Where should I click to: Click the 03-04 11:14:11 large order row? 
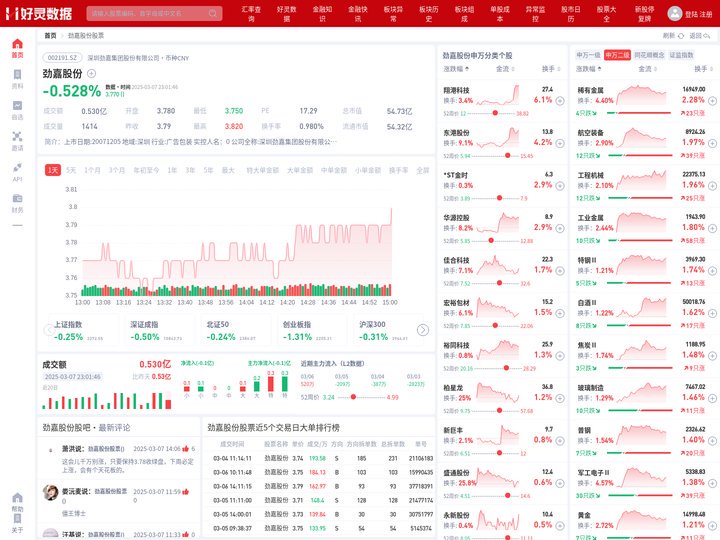pyautogui.click(x=323, y=458)
